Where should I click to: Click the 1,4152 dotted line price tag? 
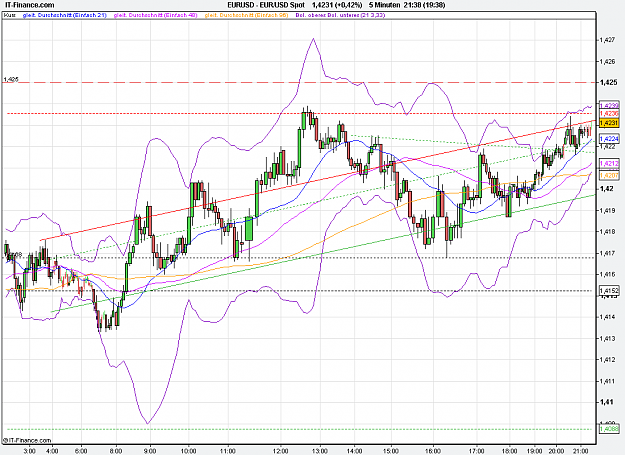[609, 290]
